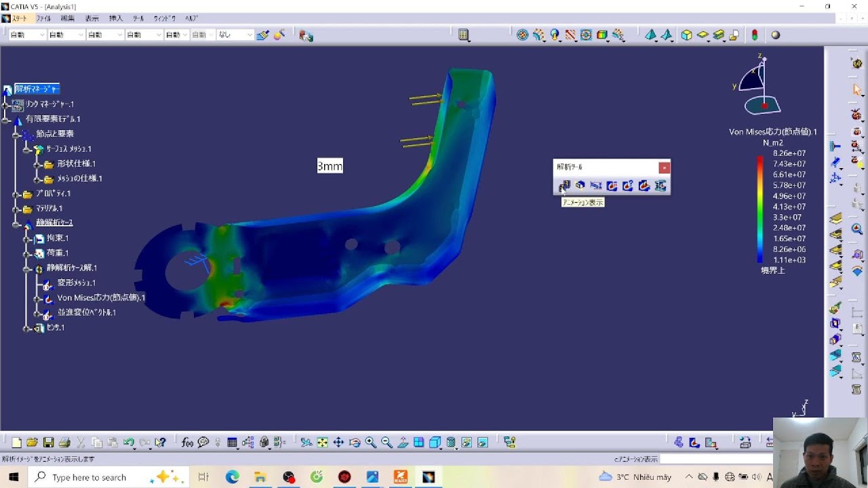Select 拘束.1 in the tree
This screenshot has width=868, height=488.
click(58, 239)
